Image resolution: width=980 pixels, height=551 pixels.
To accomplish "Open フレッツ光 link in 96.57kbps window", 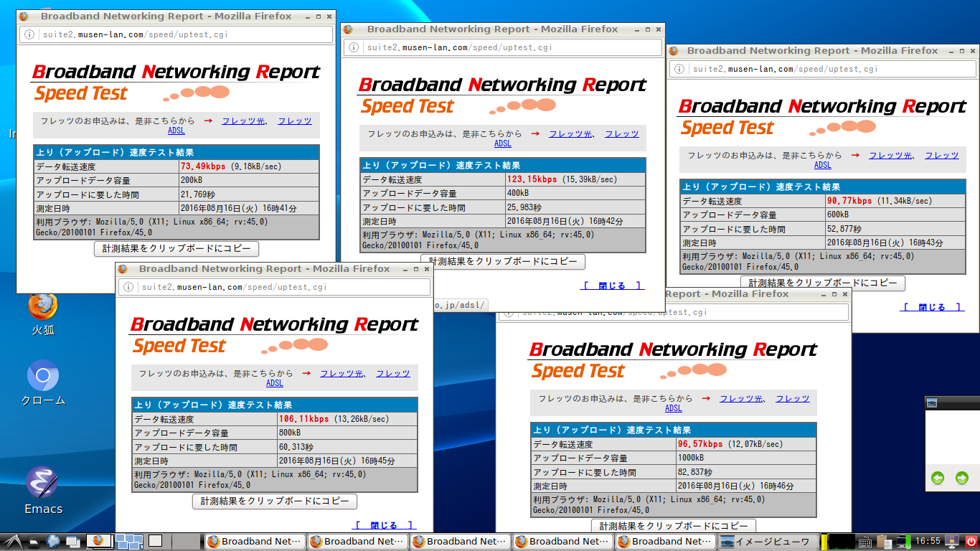I will coord(741,399).
